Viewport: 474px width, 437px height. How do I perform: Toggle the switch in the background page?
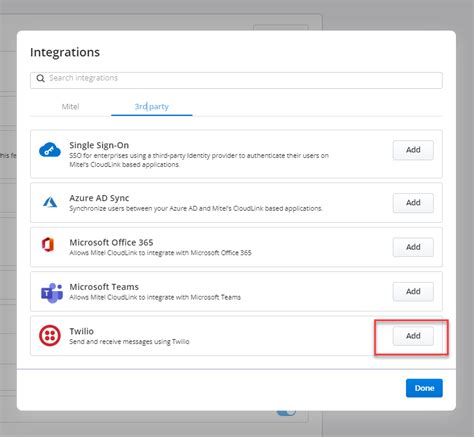(x=286, y=413)
